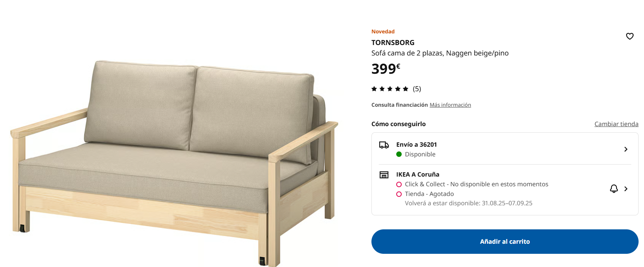The height and width of the screenshot is (267, 644).
Task: Open Más información financing link
Action: tap(450, 105)
